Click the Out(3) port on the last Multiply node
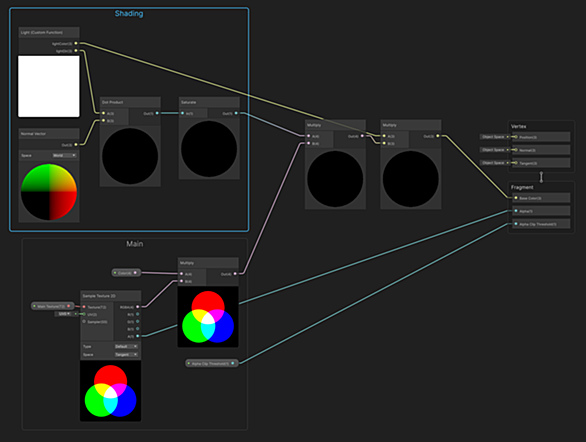Screen dimensions: 586x442 click(438, 136)
